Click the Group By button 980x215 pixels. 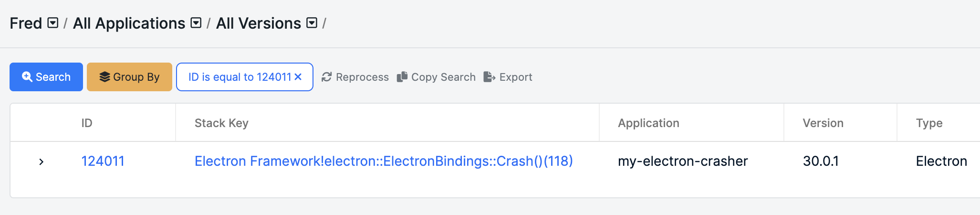(129, 77)
